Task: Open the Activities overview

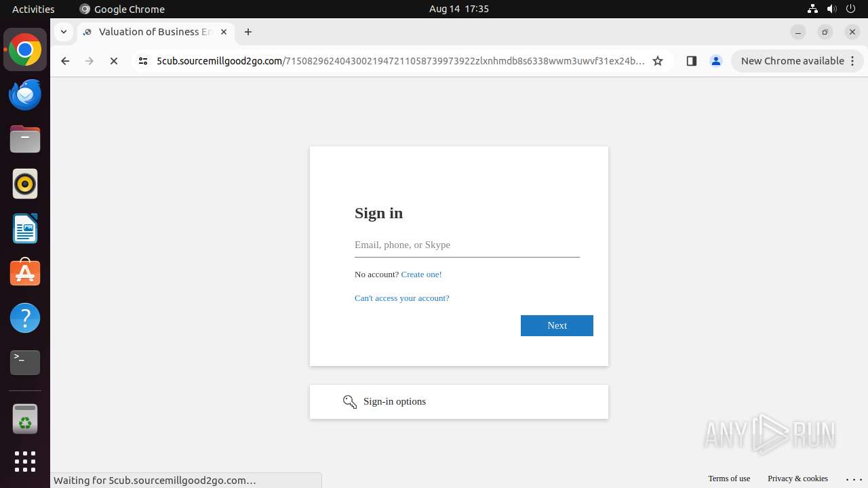Action: coord(33,9)
